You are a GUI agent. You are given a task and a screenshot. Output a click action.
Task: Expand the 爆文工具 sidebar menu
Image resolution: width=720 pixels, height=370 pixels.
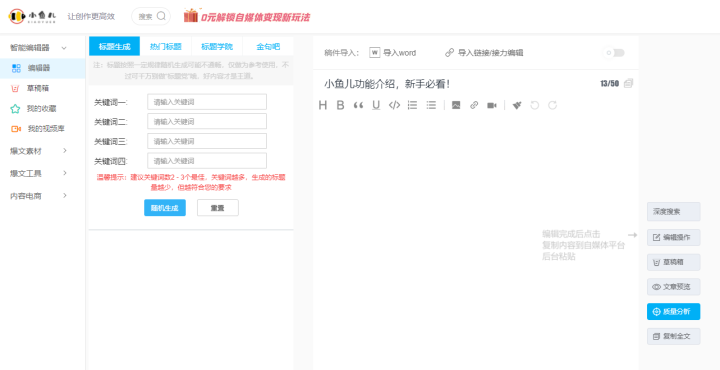coord(39,173)
